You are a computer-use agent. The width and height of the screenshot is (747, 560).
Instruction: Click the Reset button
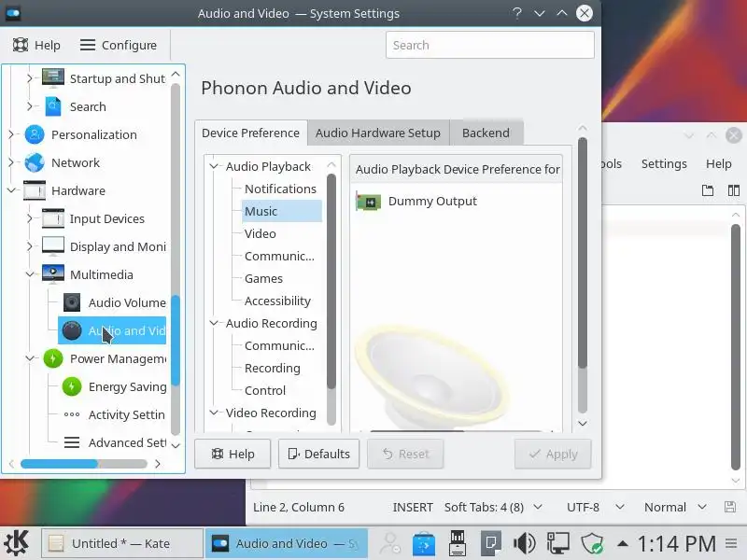[x=405, y=454]
